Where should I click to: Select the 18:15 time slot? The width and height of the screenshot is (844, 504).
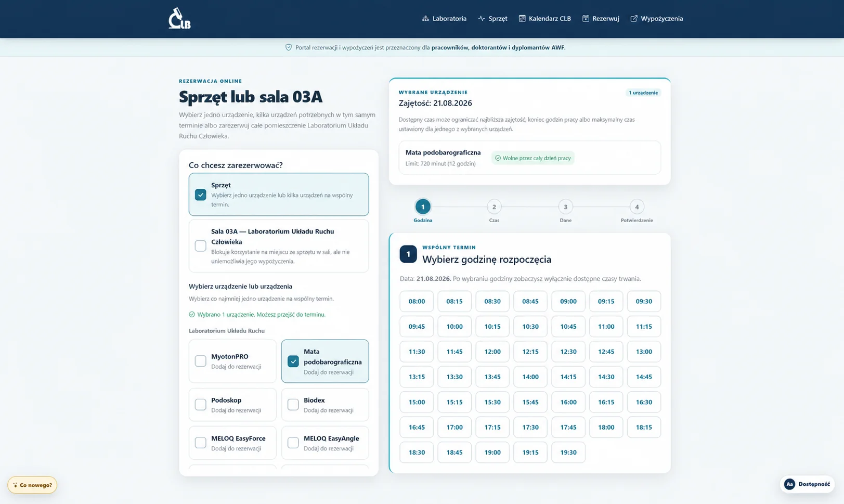coord(644,427)
